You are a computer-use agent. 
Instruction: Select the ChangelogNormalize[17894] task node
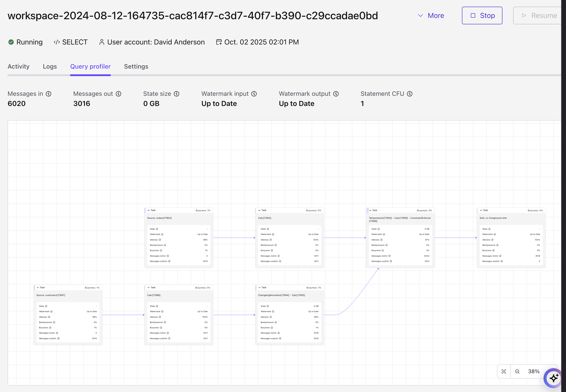tap(289, 295)
